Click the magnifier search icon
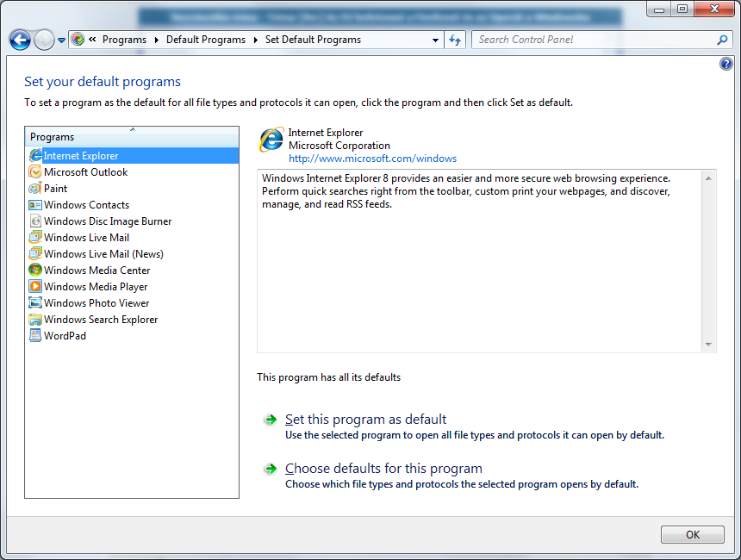 722,40
